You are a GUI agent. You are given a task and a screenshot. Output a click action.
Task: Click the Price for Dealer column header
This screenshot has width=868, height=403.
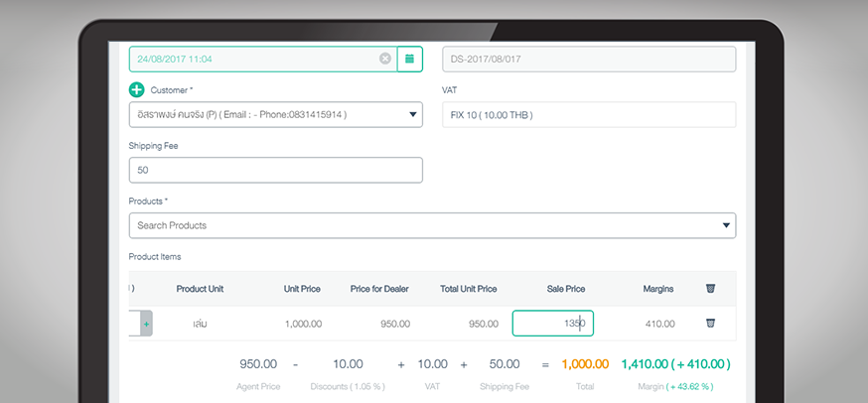click(x=380, y=289)
